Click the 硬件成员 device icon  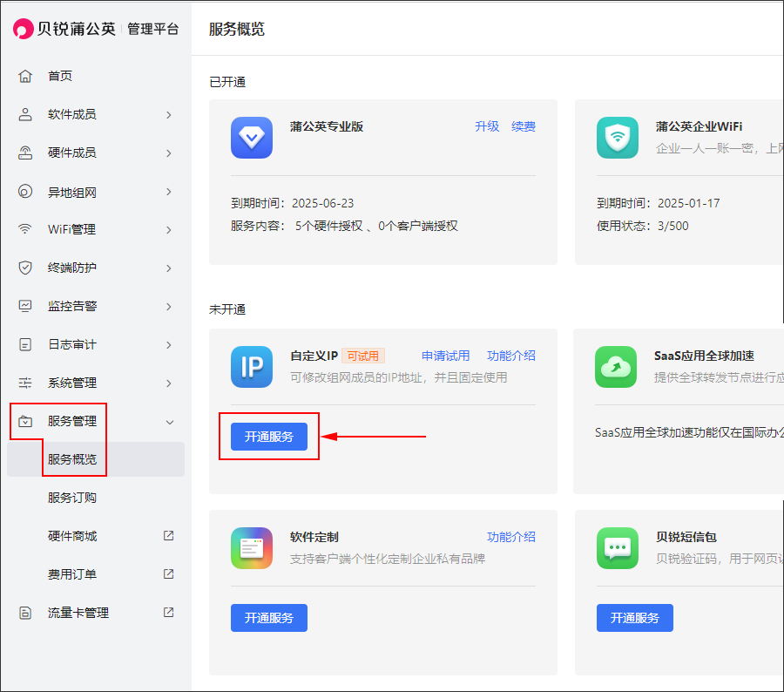(25, 153)
